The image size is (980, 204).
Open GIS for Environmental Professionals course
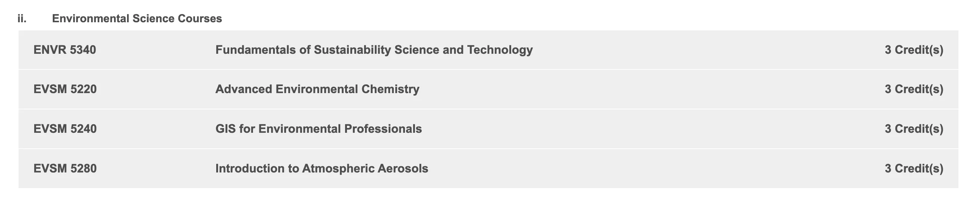click(318, 129)
